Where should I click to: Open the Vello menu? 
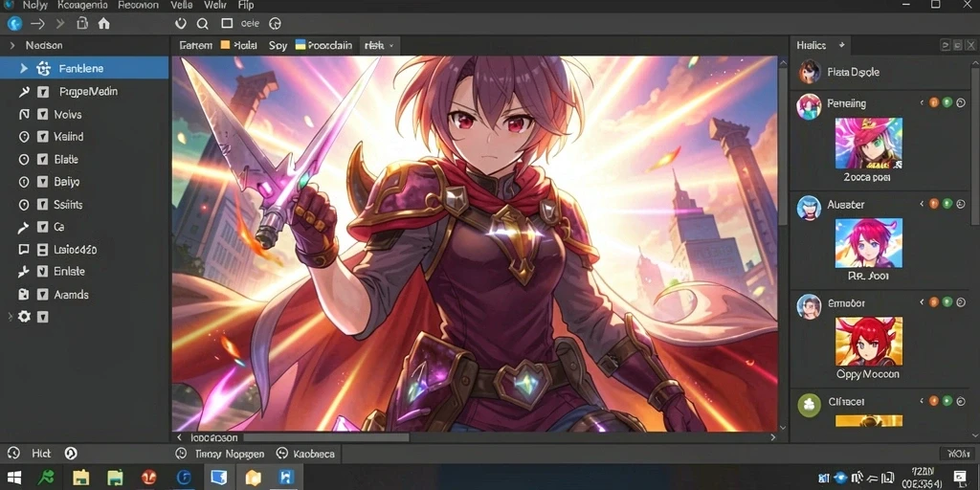181,5
